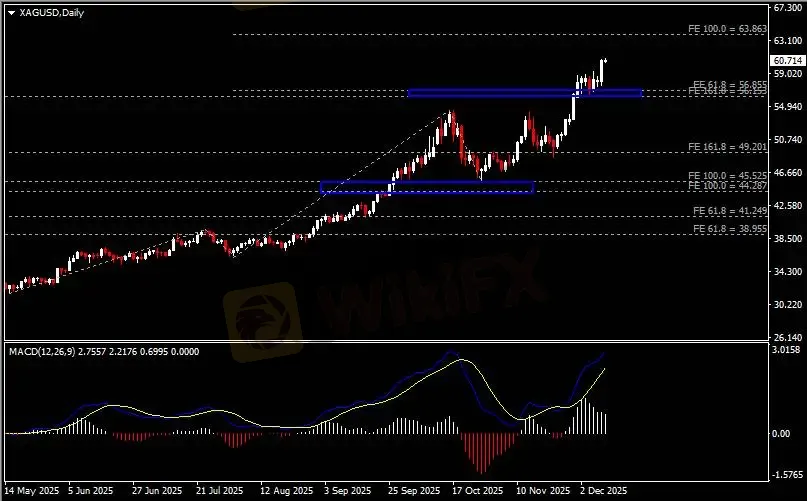Screen dimensions: 807x501
Task: Select the 2 Dec 2025 date marker
Action: [605, 491]
